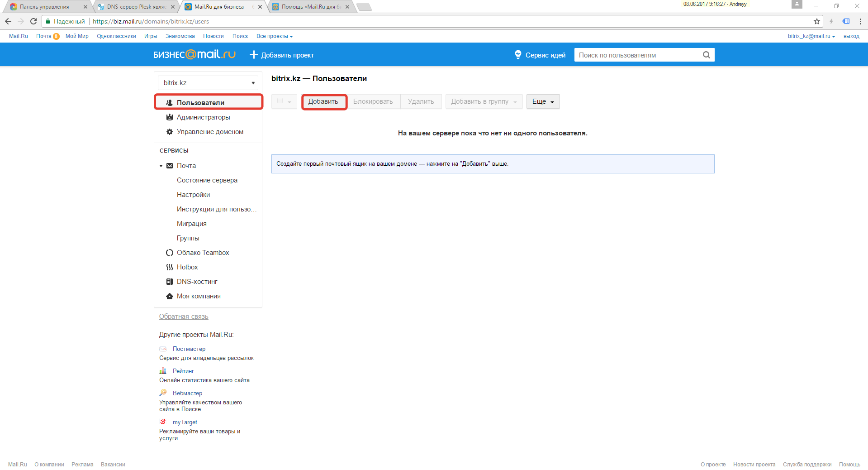Click the blue extension icon in toolbar

pos(846,21)
